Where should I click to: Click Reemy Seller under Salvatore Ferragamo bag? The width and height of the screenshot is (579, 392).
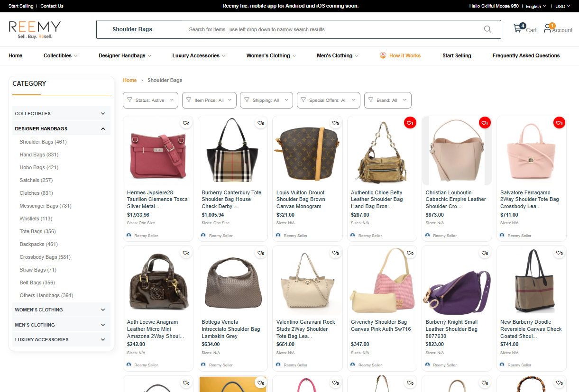519,236
